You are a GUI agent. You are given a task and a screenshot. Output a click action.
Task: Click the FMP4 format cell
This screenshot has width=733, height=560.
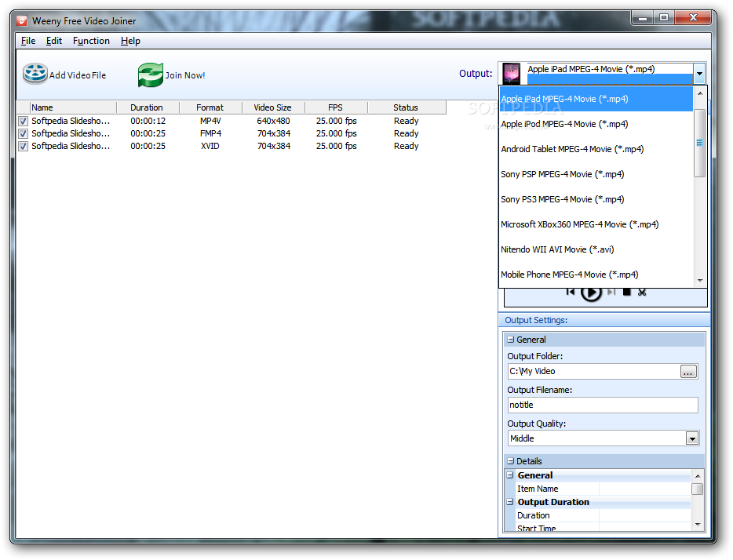pos(210,133)
